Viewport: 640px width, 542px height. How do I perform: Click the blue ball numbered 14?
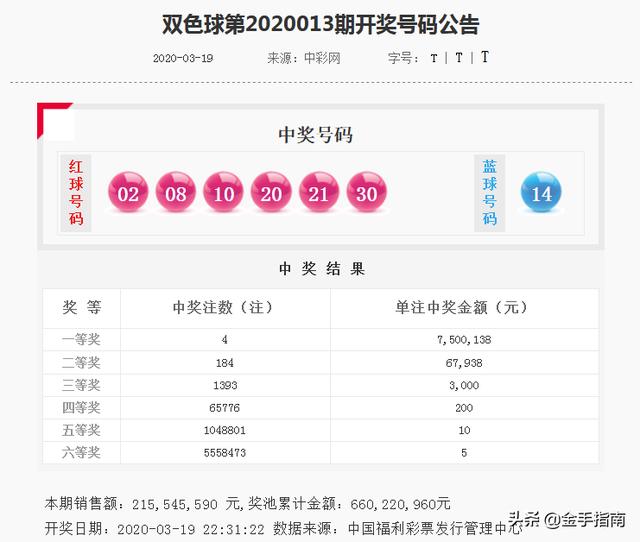(542, 194)
